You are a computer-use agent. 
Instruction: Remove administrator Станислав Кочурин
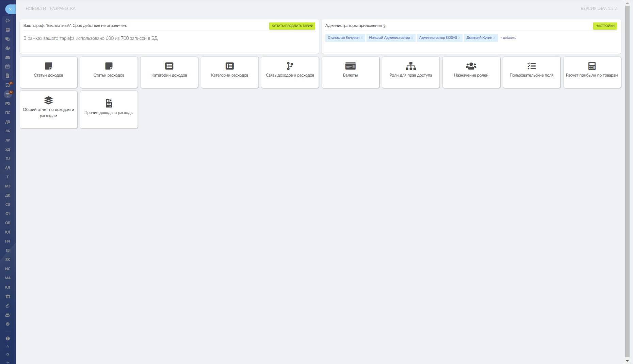point(362,38)
